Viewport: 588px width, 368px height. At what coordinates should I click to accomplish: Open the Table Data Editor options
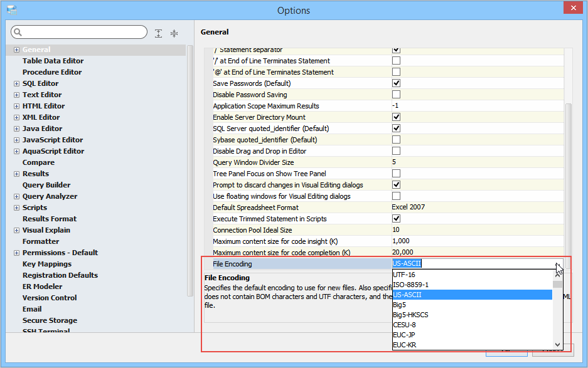[x=53, y=61]
